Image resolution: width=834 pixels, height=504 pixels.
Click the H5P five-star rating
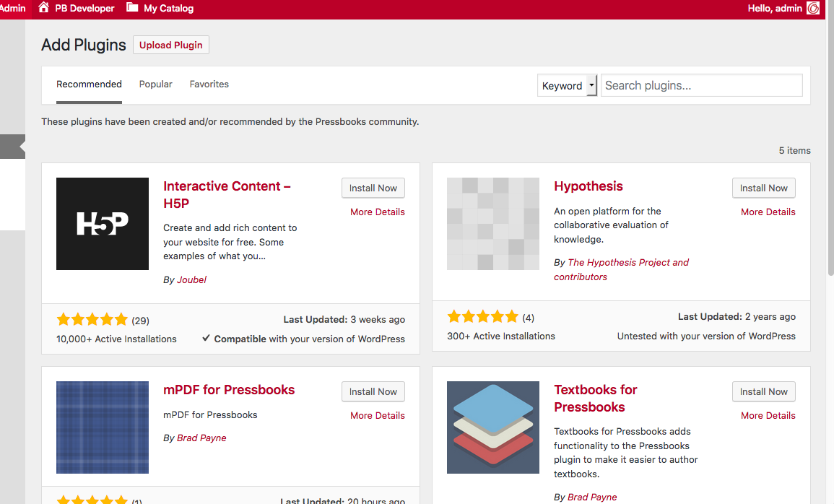[92, 320]
